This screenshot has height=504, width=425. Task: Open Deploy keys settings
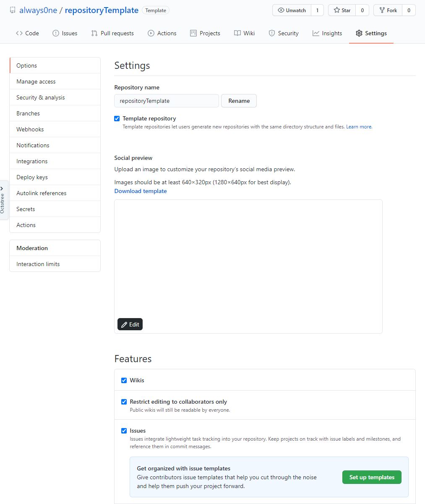coord(55,177)
